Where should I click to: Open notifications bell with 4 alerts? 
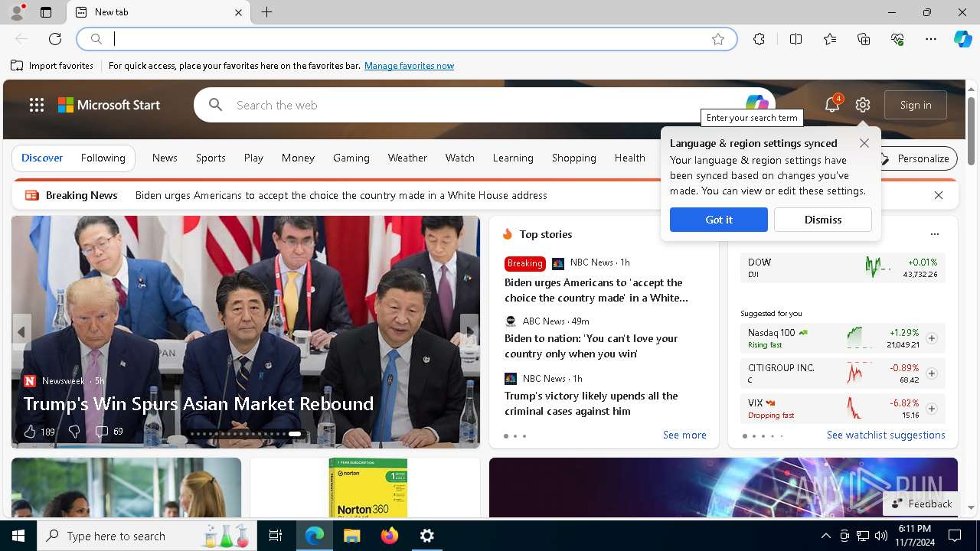832,105
